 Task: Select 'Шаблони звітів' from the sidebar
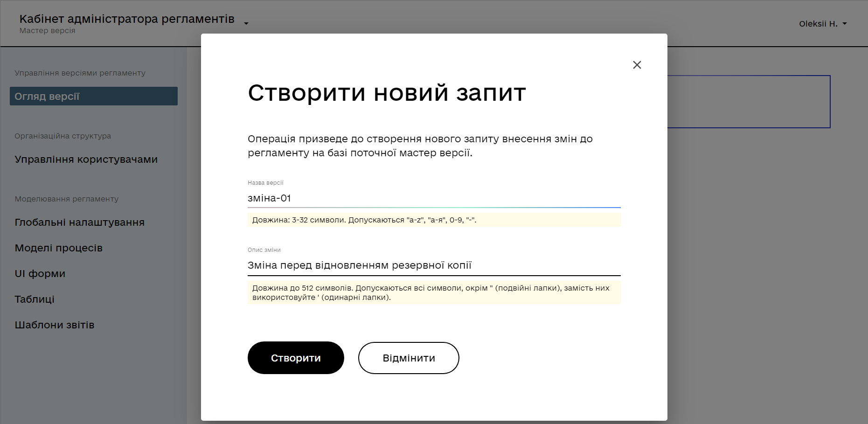pos(54,325)
